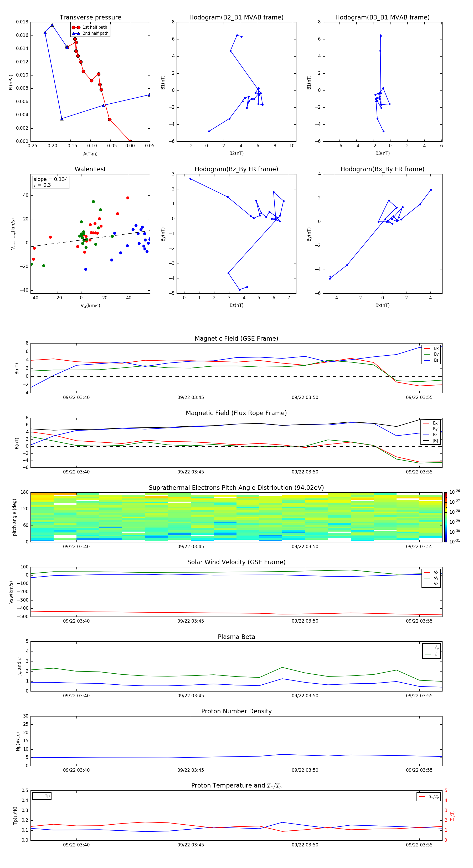The width and height of the screenshot is (473, 868).
Task: Click the 'pitch angle (deg)' axis label
Action: click(x=14, y=517)
